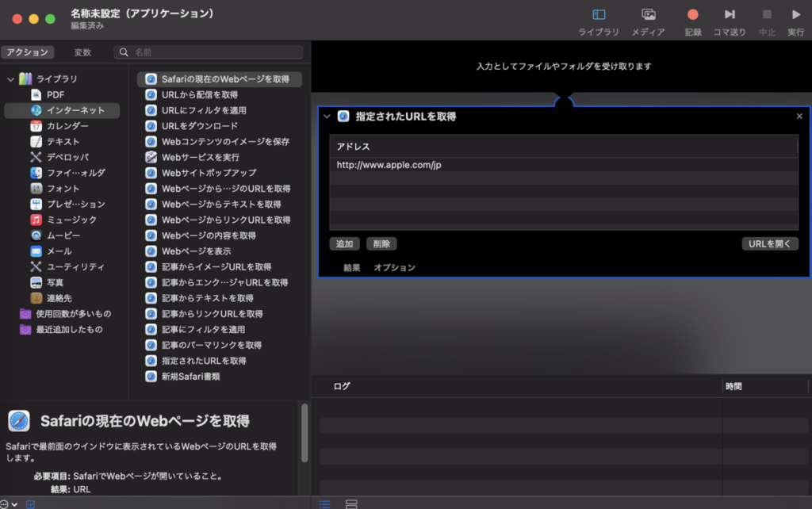Select the カレンダー category icon

(36, 126)
